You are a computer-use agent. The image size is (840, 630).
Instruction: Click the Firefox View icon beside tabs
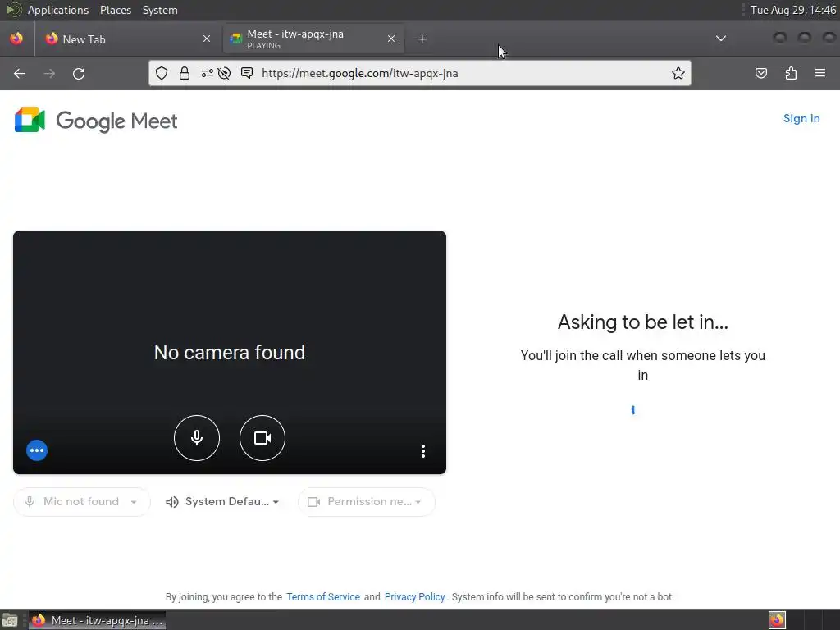click(16, 39)
